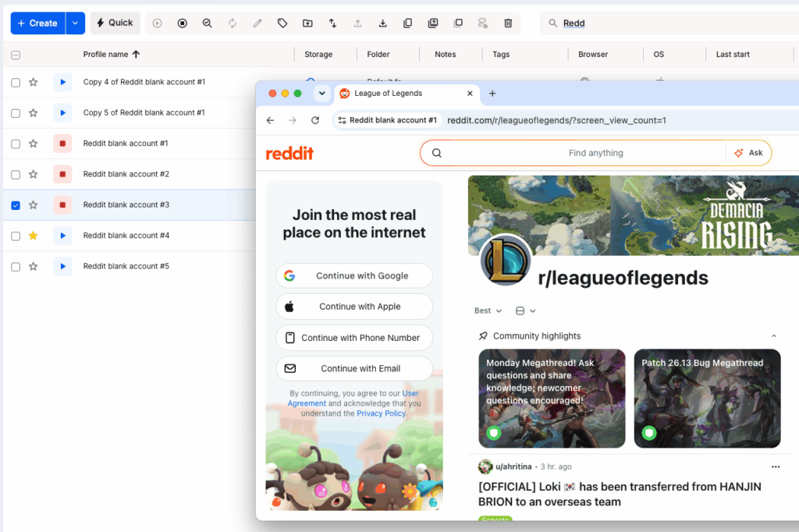
Task: Stop Reddit blank account #1 profile
Action: point(62,144)
